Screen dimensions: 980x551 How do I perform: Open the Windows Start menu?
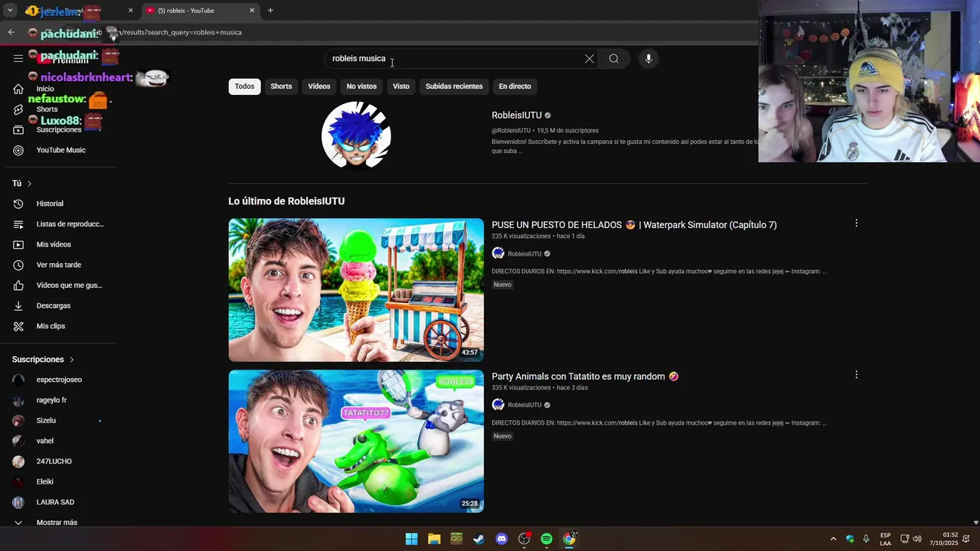[x=411, y=539]
